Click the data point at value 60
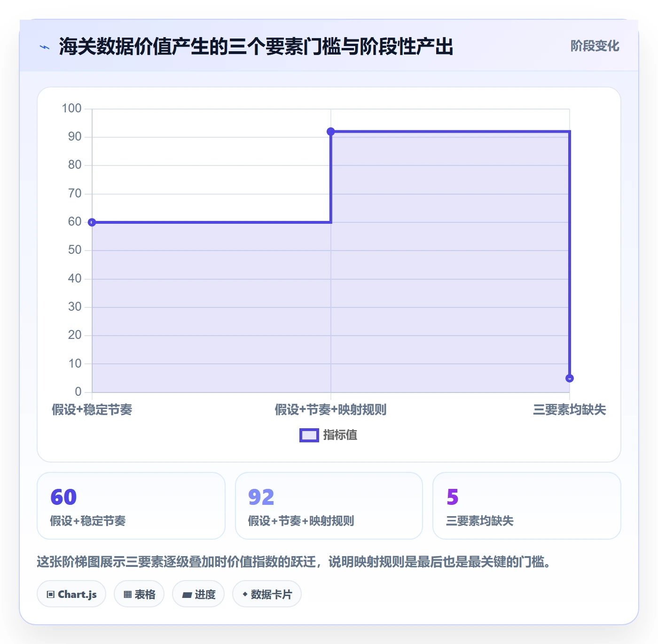 pos(92,222)
